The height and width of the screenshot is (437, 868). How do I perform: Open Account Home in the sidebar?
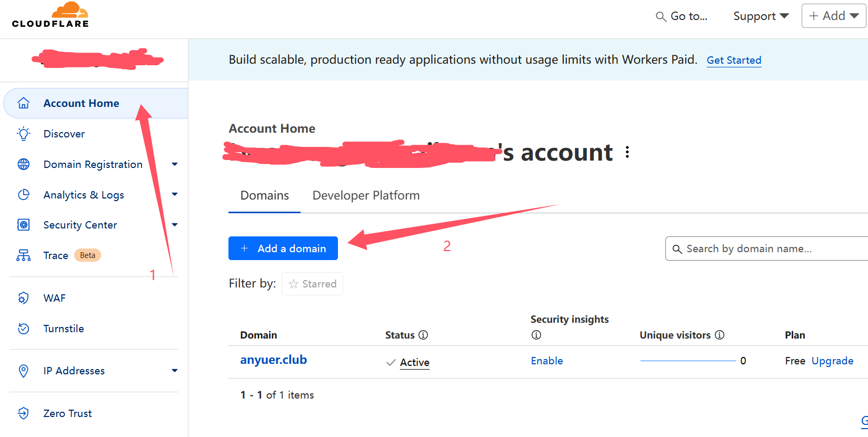point(96,103)
